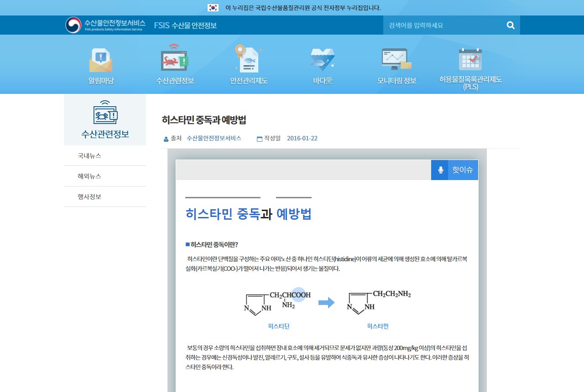Click the person icon beside 출처
Viewport: 584px width, 392px height.
tap(166, 139)
